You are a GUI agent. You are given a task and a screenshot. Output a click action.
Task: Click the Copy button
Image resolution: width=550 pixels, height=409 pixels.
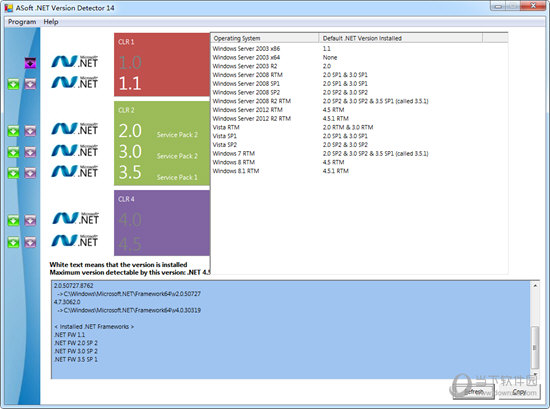pos(519,391)
